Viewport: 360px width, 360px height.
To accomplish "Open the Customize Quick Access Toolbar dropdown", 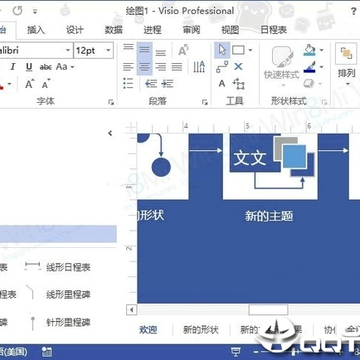I will pyautogui.click(x=35, y=12).
